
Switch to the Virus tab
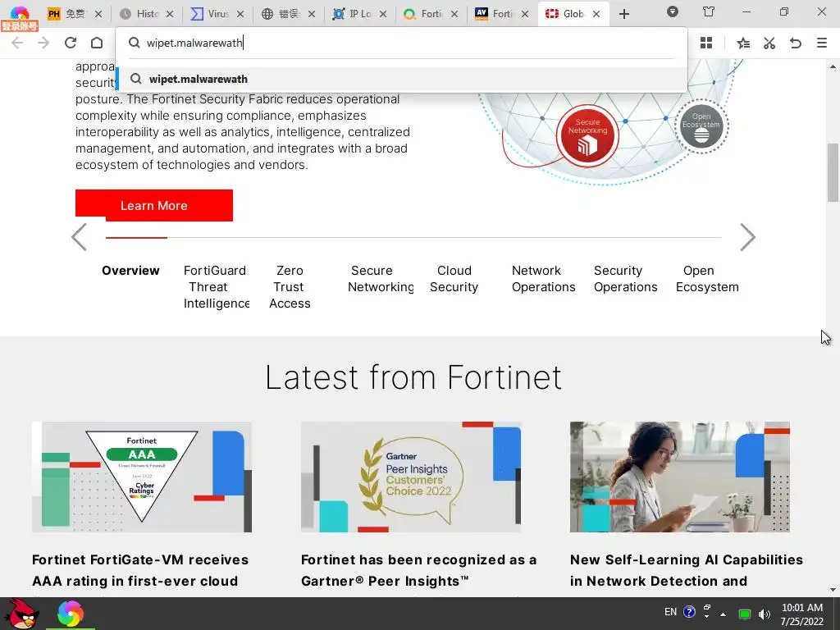217,14
